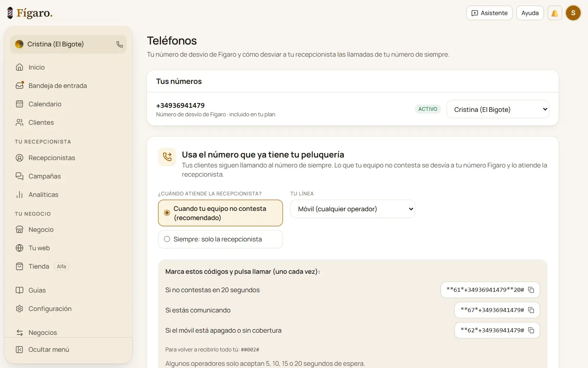The height and width of the screenshot is (368, 588).
Task: Click the Inicio home icon
Action: coord(19,67)
